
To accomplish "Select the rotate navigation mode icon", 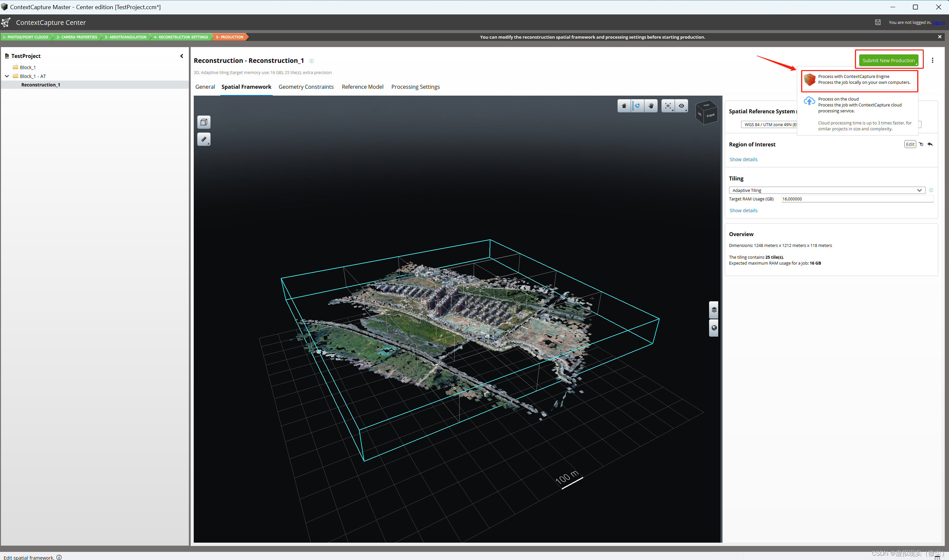I will 638,106.
